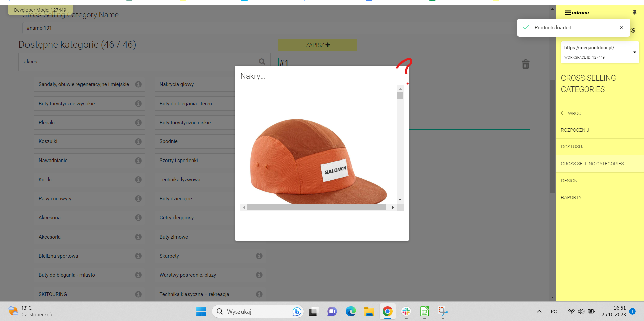
Task: Open Windows Start menu
Action: 201,312
